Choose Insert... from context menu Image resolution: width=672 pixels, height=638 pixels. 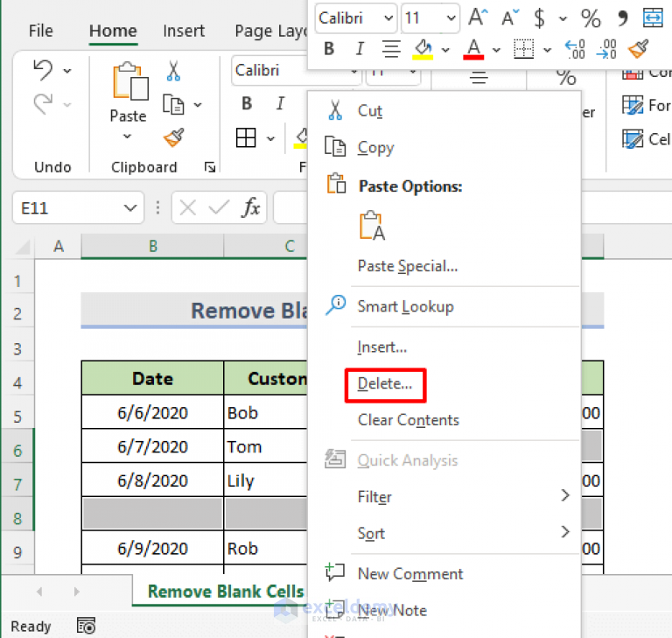point(444,347)
